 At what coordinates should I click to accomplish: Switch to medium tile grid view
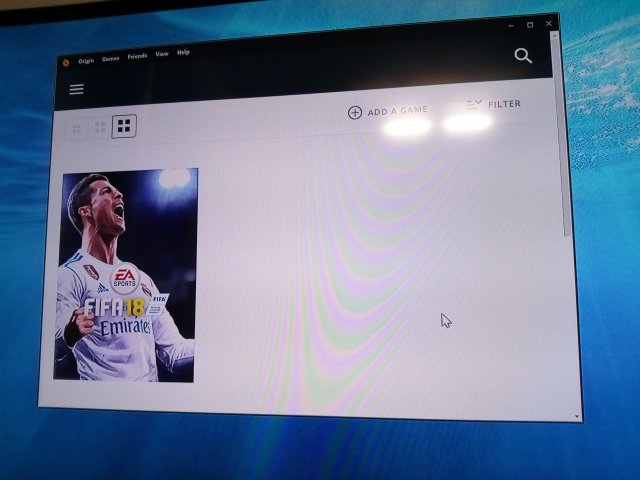point(100,127)
